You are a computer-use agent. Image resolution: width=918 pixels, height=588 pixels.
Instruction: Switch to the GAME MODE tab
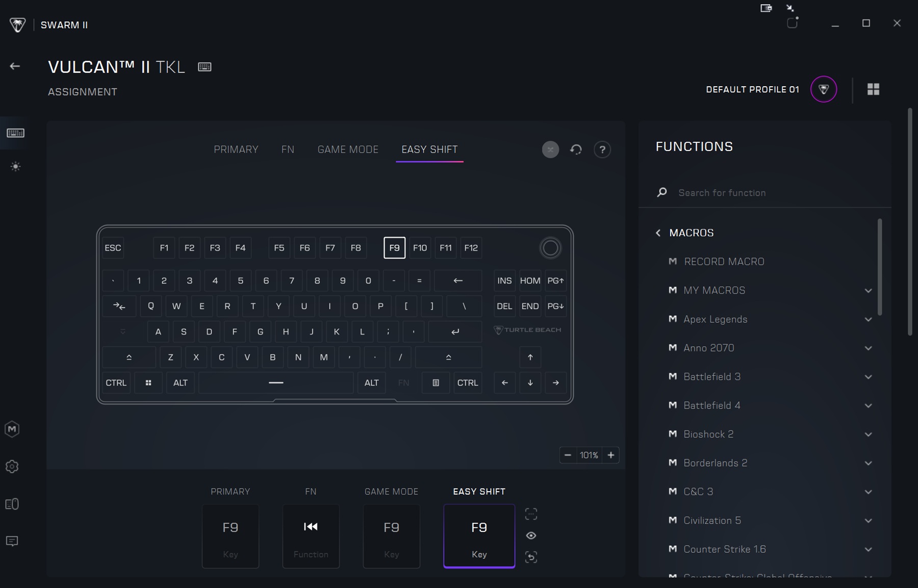348,149
